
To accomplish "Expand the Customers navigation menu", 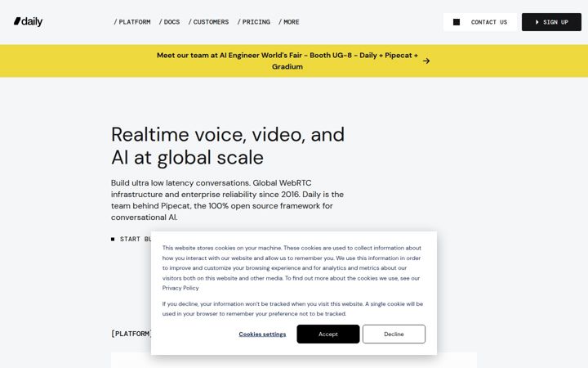I will pos(208,22).
